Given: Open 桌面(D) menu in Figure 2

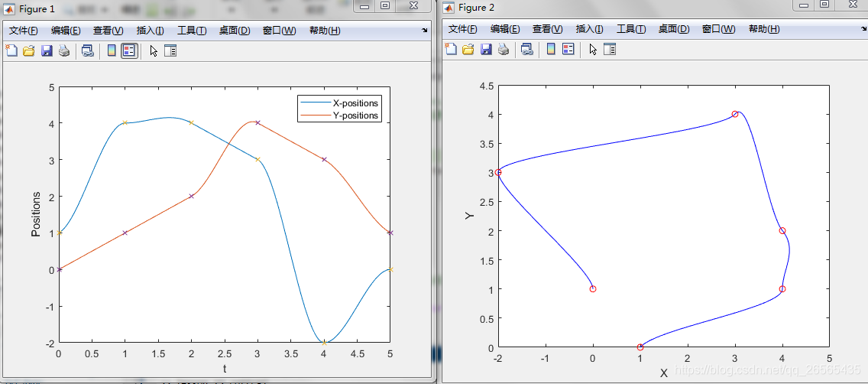Looking at the screenshot, I should 674,29.
